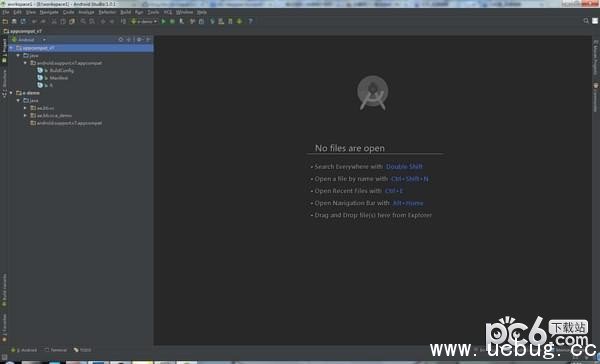Open the Analyze menu
The height and width of the screenshot is (364, 600).
pos(86,12)
